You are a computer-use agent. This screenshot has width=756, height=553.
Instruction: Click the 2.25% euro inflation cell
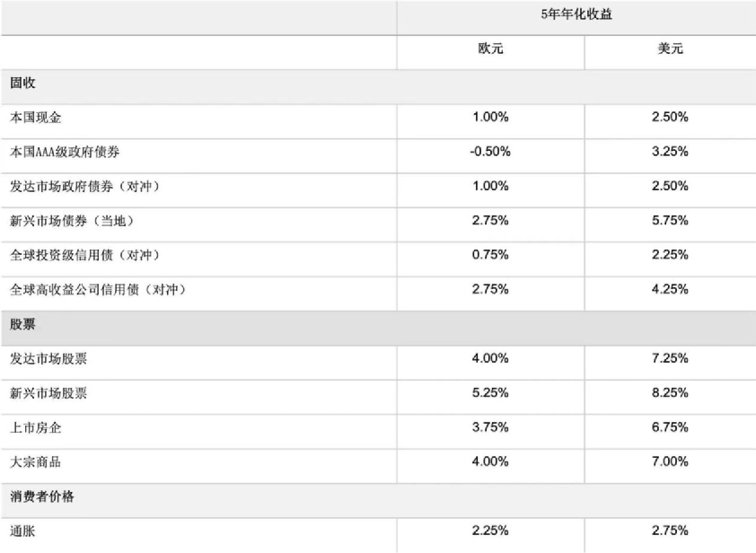click(x=490, y=531)
